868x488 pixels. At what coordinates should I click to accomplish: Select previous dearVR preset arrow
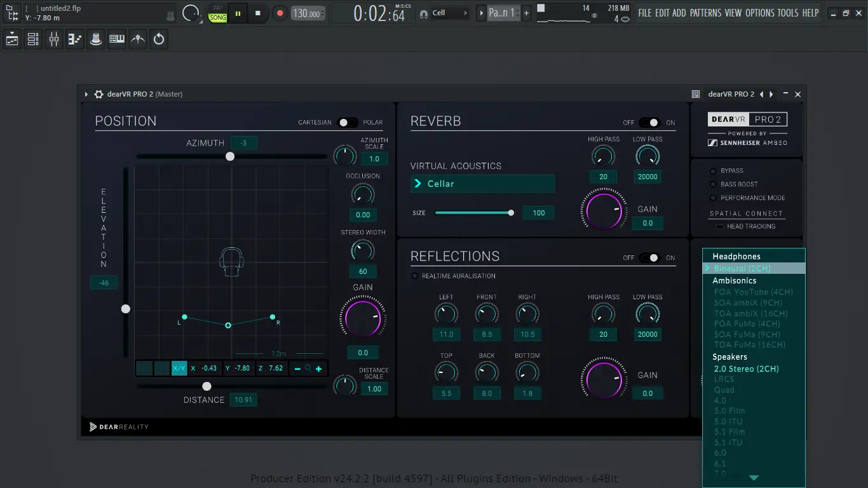tap(761, 94)
